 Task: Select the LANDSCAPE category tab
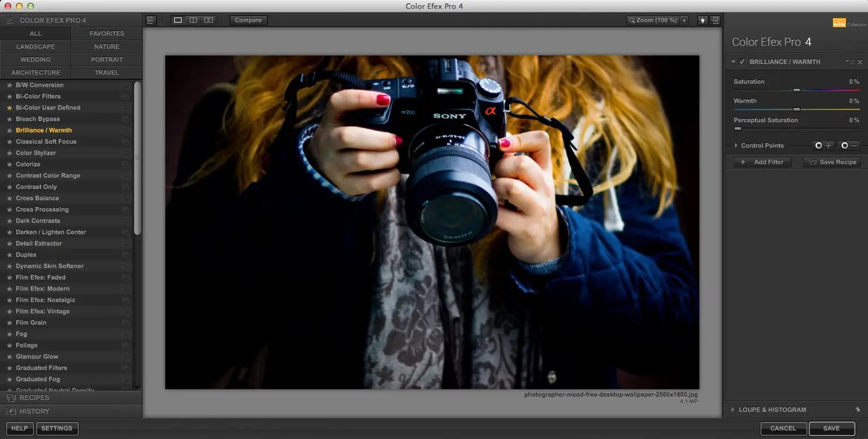(x=36, y=46)
